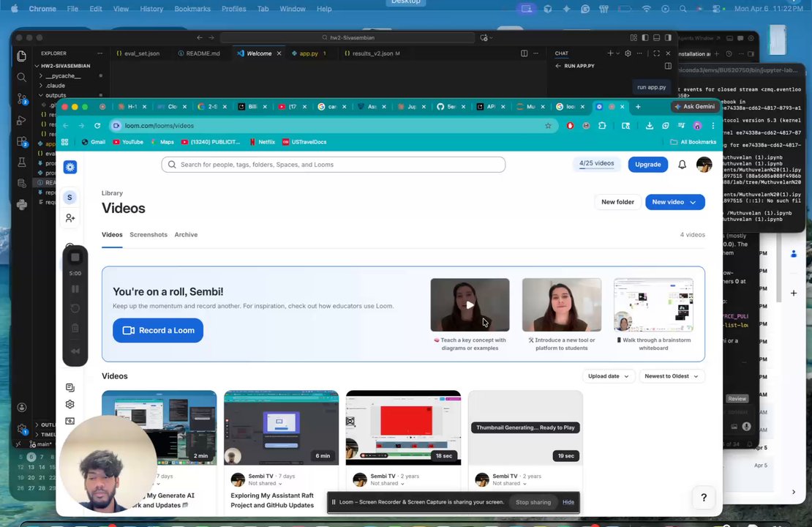The image size is (812, 527).
Task: Switch to the Screenshots tab in Loom
Action: tap(149, 235)
